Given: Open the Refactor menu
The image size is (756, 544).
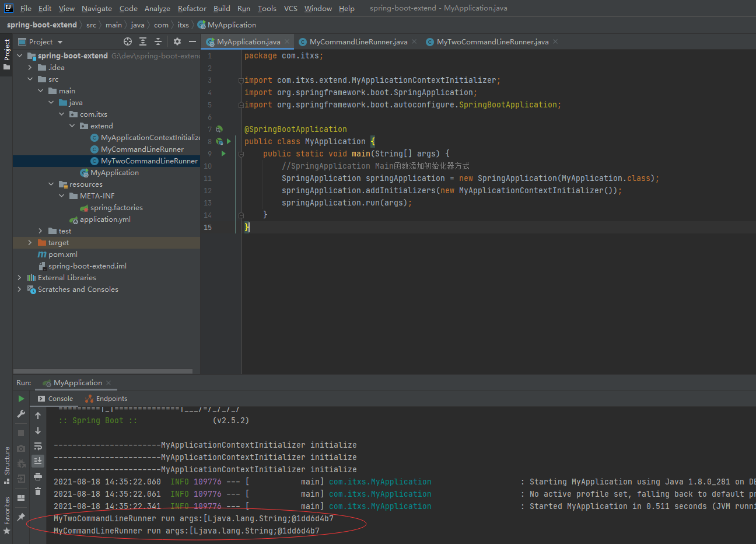Looking at the screenshot, I should pyautogui.click(x=192, y=8).
